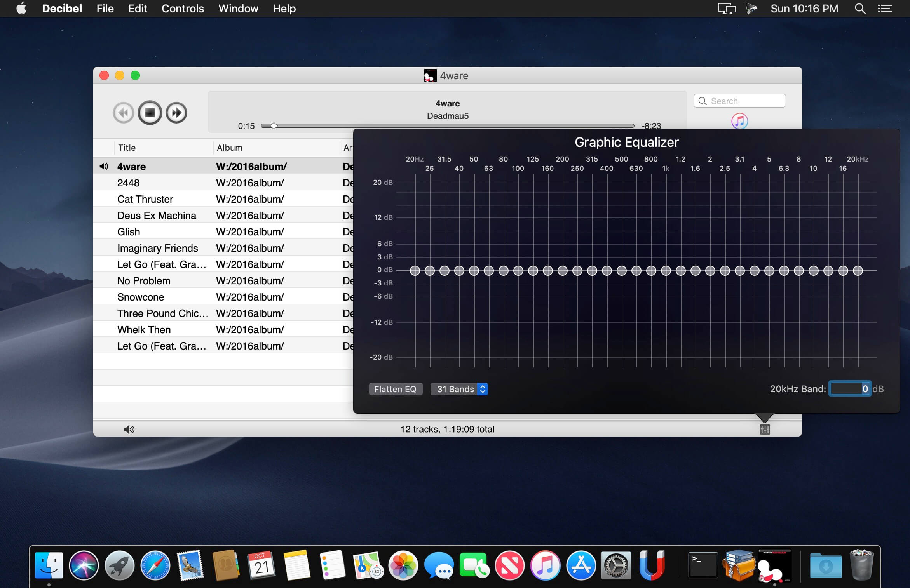The image size is (910, 588).
Task: Open Launchpad rocket icon
Action: 119,565
